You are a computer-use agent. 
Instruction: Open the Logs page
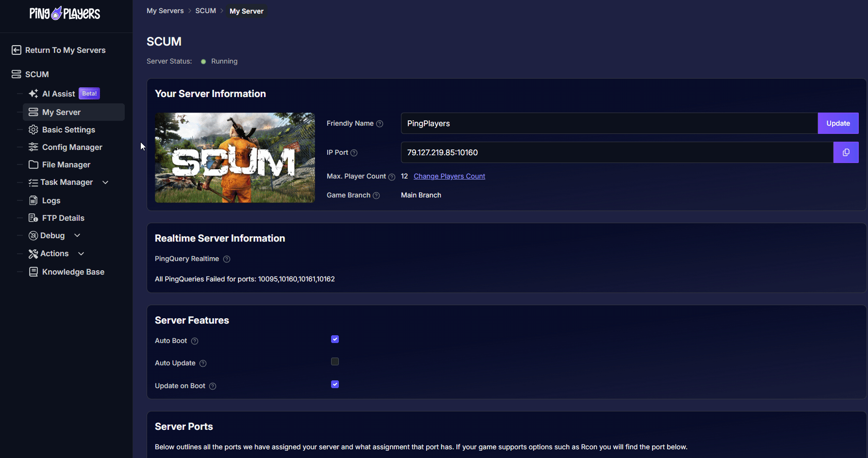[51, 200]
